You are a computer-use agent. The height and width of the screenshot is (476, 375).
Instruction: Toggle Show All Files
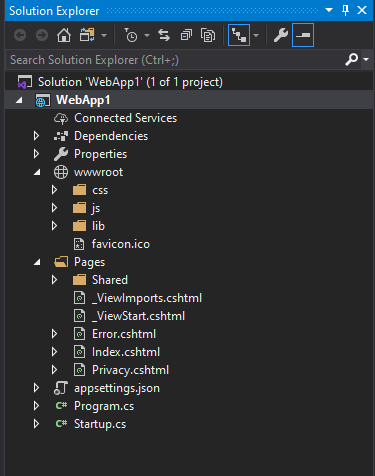coord(208,35)
